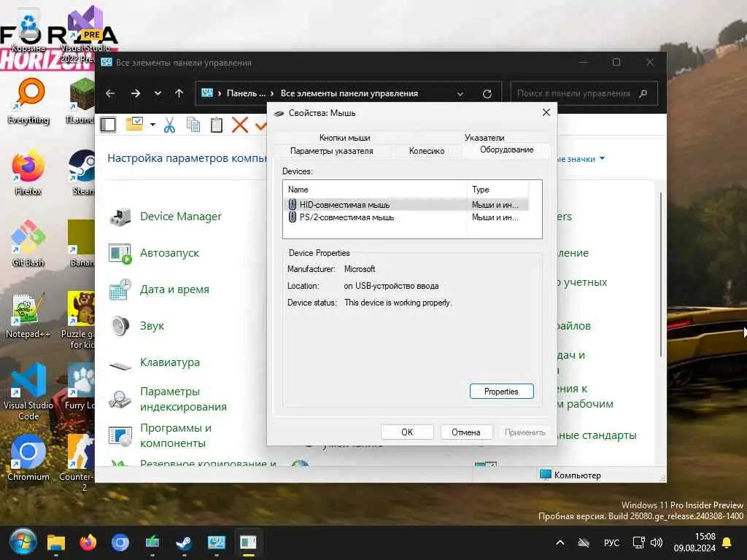Close the Свойства: Мышь dialog

tap(546, 112)
